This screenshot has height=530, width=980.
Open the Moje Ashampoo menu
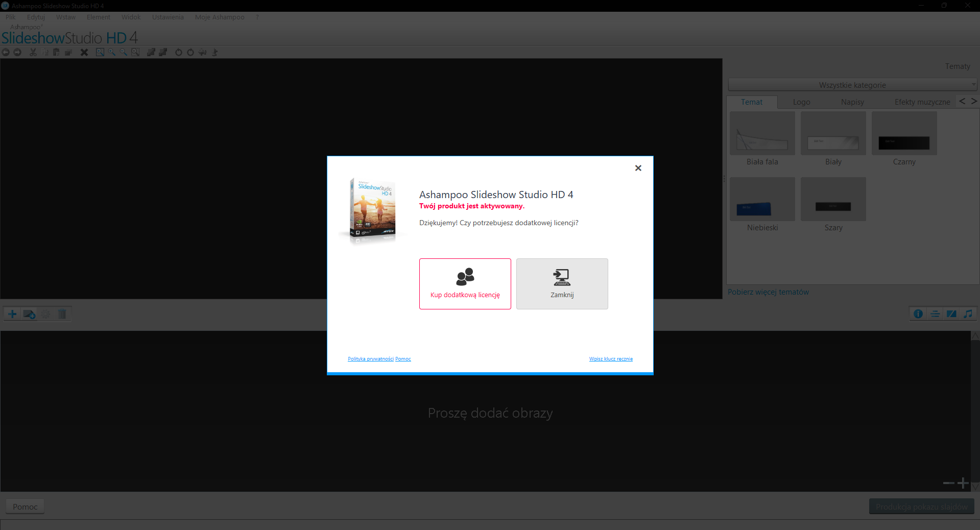pyautogui.click(x=220, y=17)
